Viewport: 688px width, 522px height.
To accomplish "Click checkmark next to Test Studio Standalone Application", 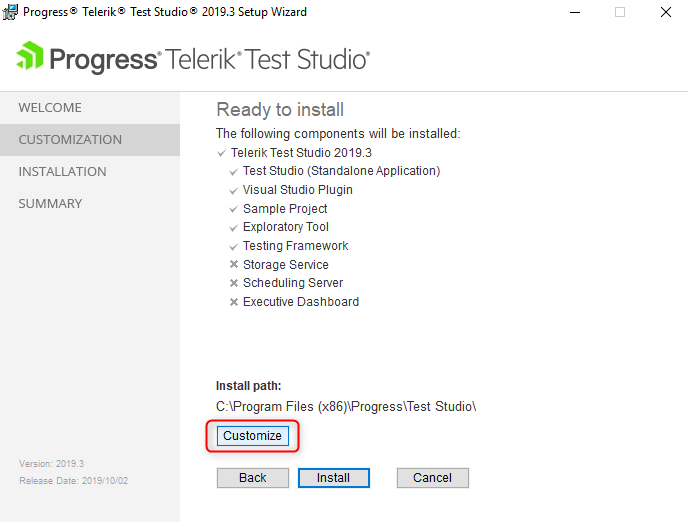I will click(233, 172).
